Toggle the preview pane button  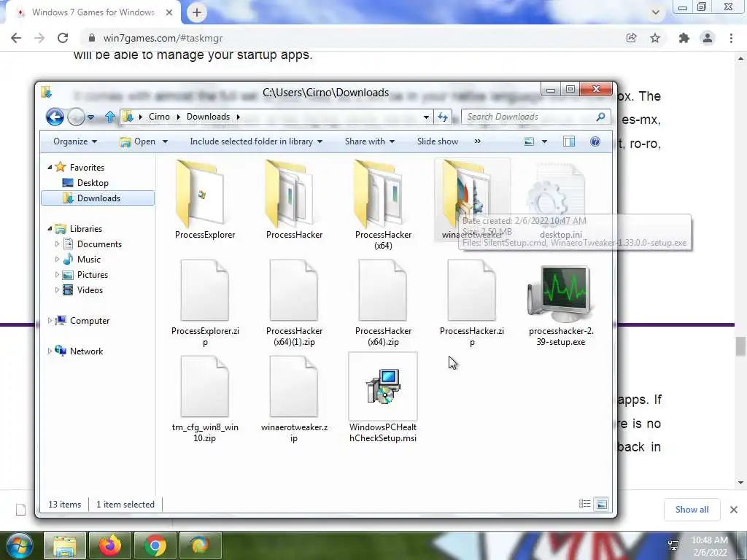(x=569, y=141)
